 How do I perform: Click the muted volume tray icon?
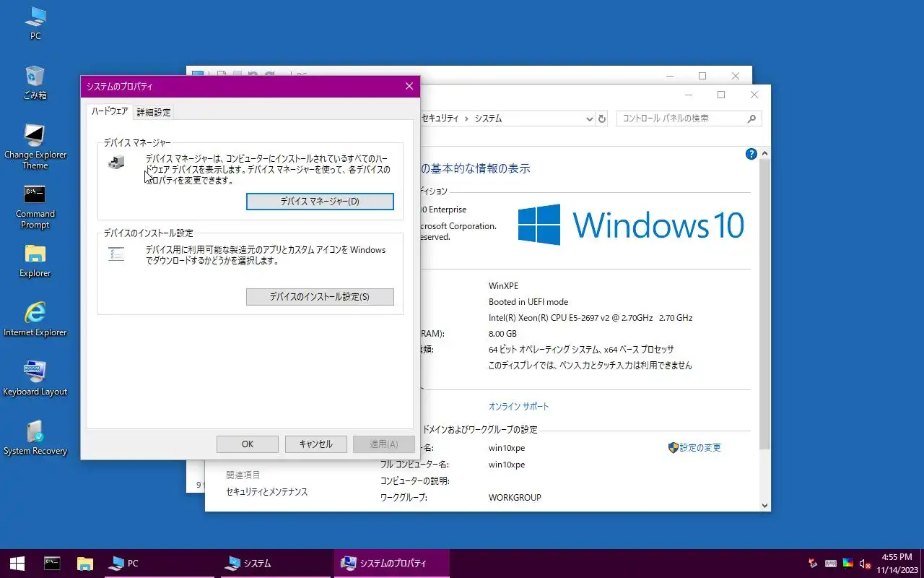[x=866, y=564]
